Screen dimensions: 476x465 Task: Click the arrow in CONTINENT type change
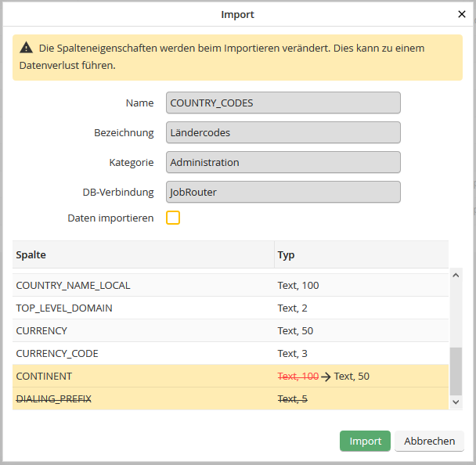click(326, 377)
